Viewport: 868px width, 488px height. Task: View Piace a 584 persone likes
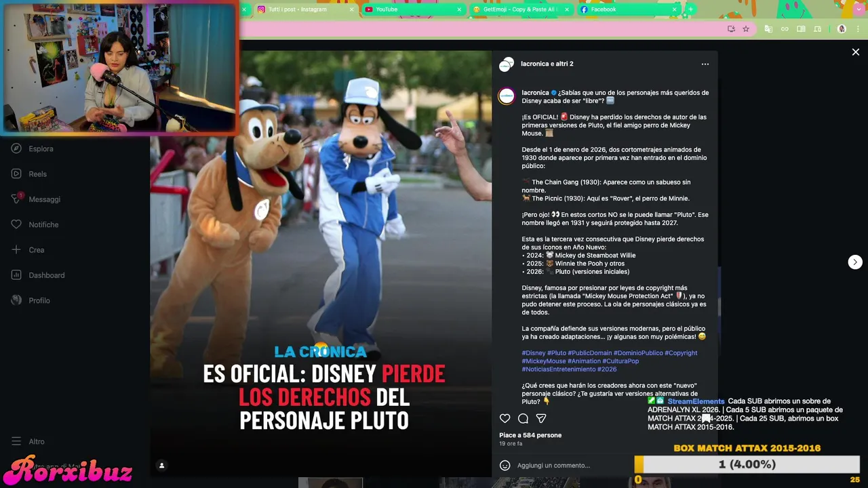point(530,435)
